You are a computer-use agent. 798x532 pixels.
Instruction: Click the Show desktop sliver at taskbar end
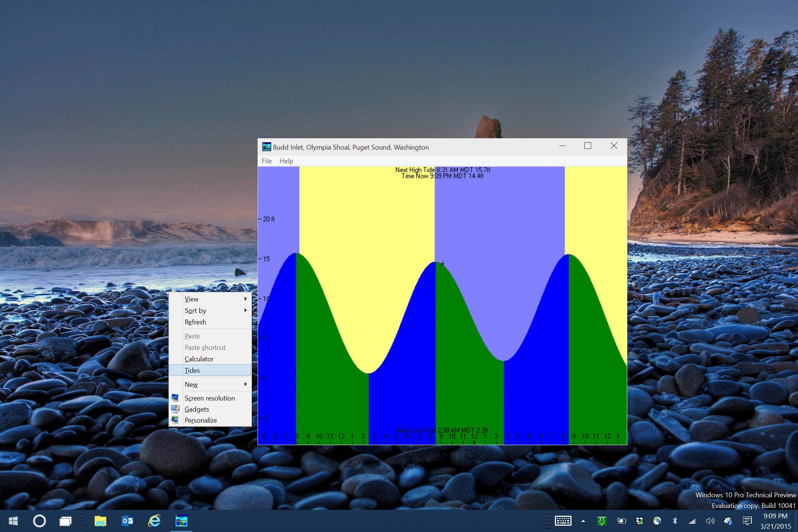[x=797, y=521]
